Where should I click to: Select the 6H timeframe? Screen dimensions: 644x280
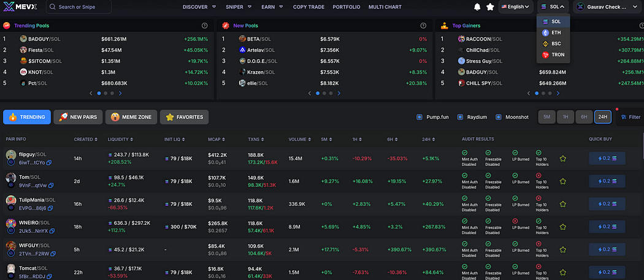pos(584,117)
